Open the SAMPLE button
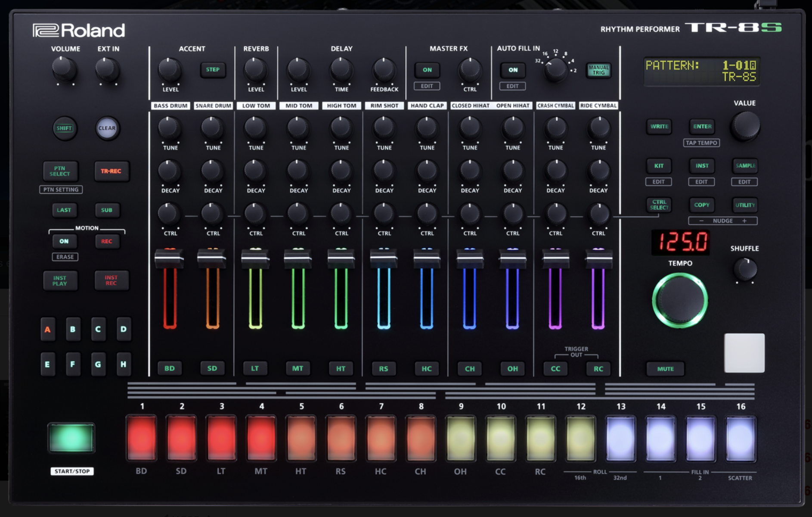The height and width of the screenshot is (517, 812). (x=745, y=166)
